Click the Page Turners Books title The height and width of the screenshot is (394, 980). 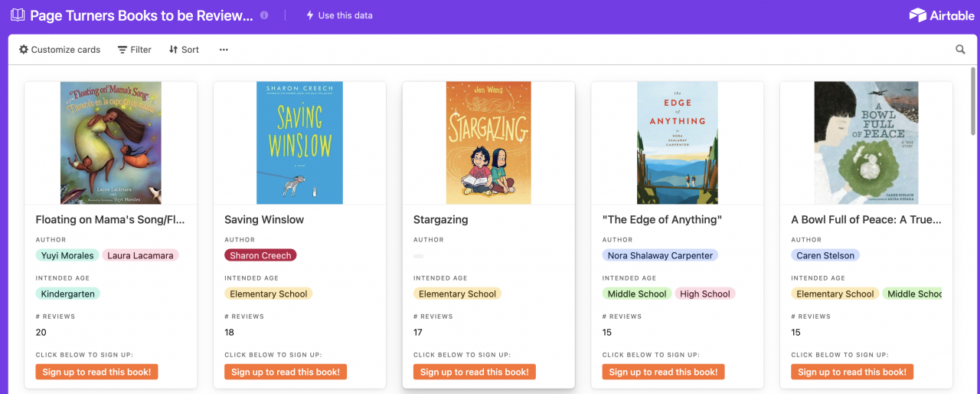(142, 15)
